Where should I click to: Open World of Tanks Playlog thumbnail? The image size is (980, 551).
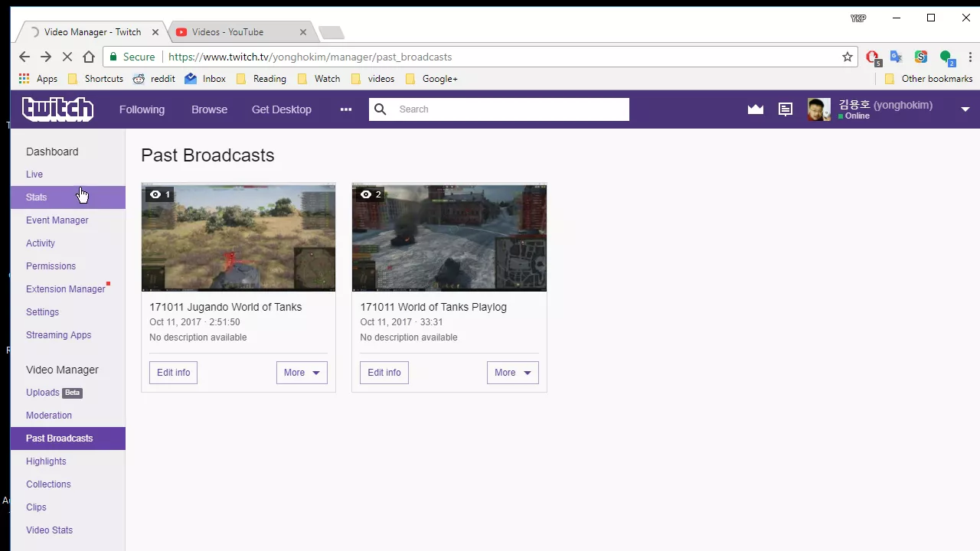(x=449, y=237)
